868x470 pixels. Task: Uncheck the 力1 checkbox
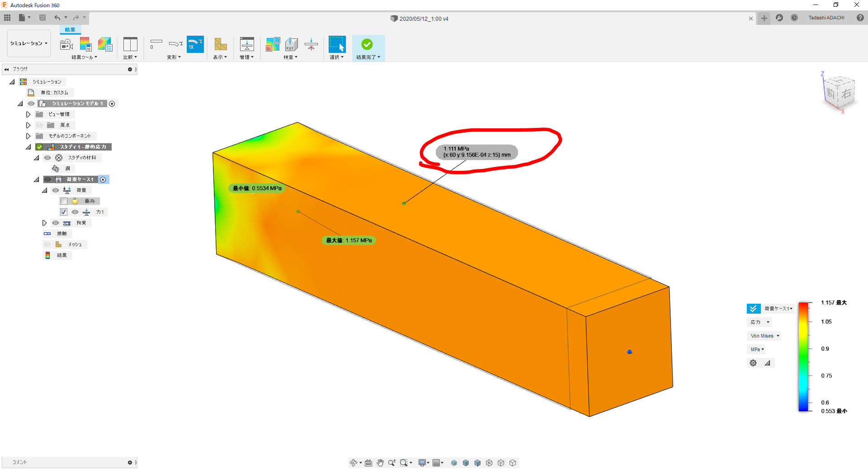pos(64,211)
